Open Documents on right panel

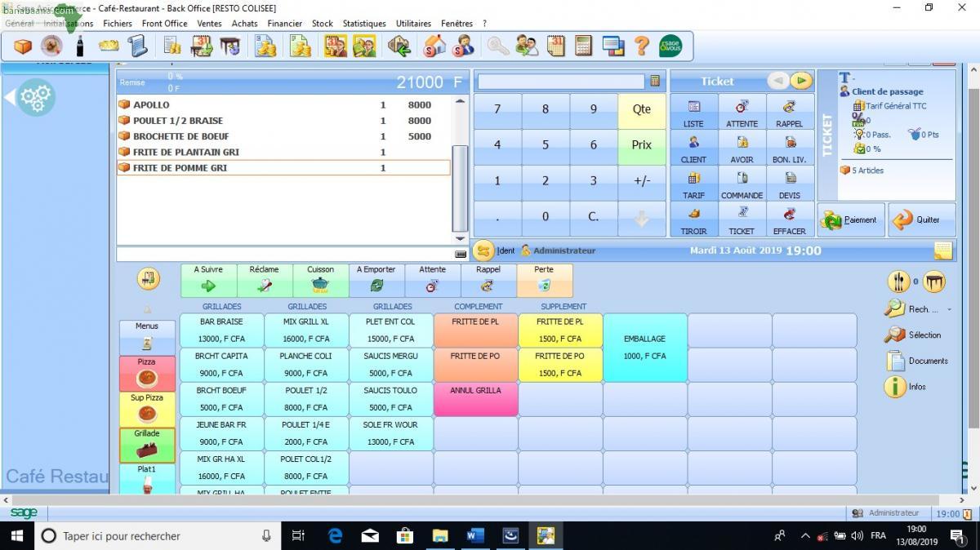coord(917,361)
